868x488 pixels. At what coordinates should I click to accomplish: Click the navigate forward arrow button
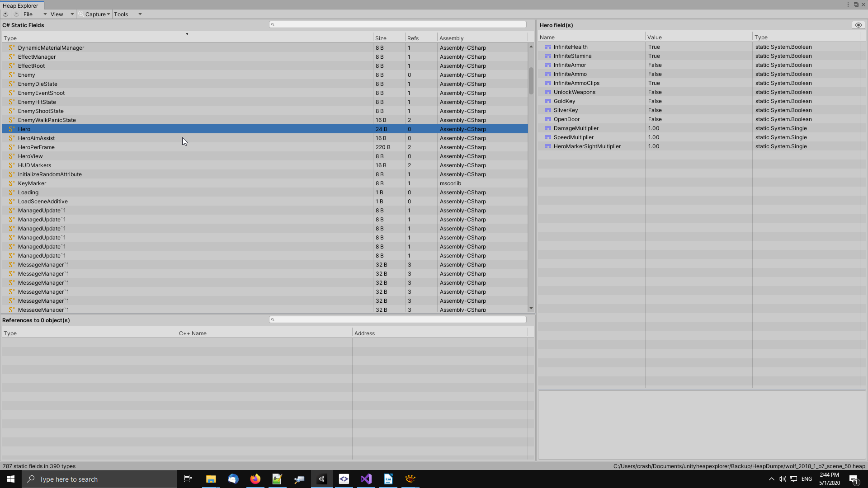16,14
